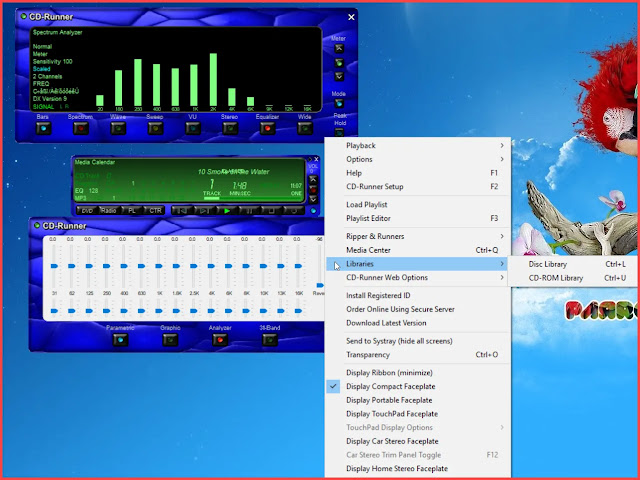Increase volume with the VOL up arrow
The height and width of the screenshot is (480, 640).
pyautogui.click(x=313, y=179)
